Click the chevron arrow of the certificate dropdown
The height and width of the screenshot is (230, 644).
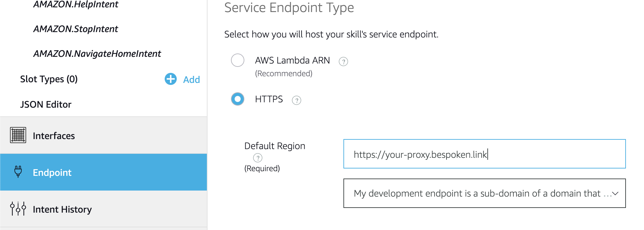615,194
